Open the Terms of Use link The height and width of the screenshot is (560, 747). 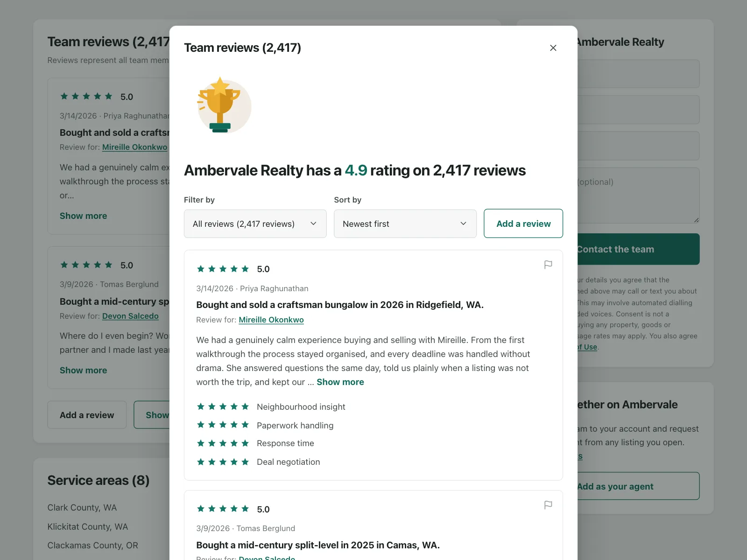(x=587, y=347)
